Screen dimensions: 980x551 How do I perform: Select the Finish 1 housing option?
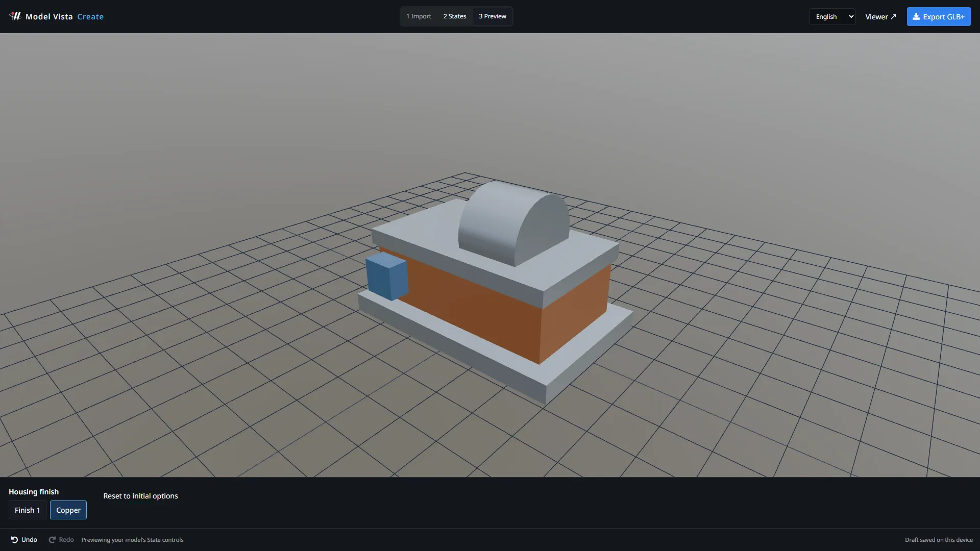(28, 510)
